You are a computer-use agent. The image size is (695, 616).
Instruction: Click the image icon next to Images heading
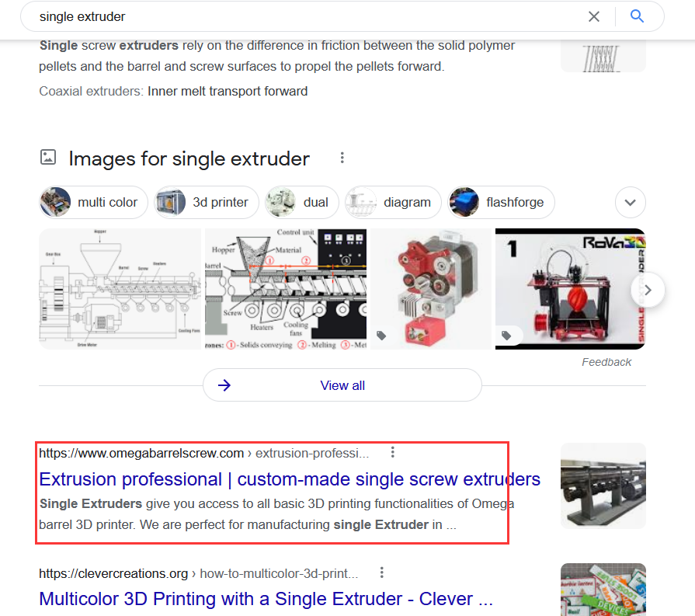pos(48,158)
